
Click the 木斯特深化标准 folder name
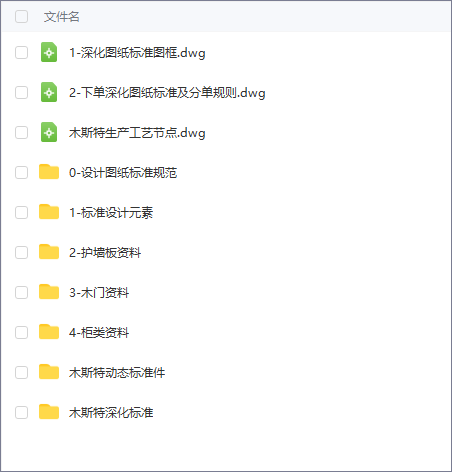pos(111,413)
